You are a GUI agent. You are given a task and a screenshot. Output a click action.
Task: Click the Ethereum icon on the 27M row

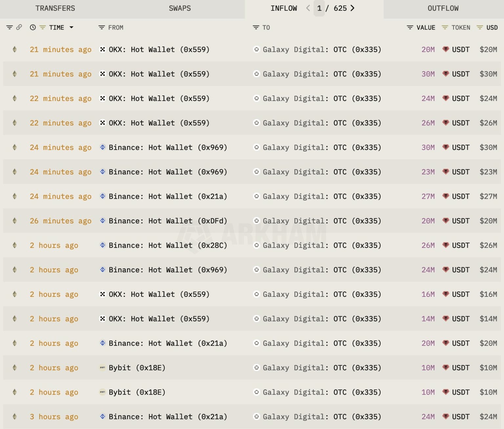point(14,196)
